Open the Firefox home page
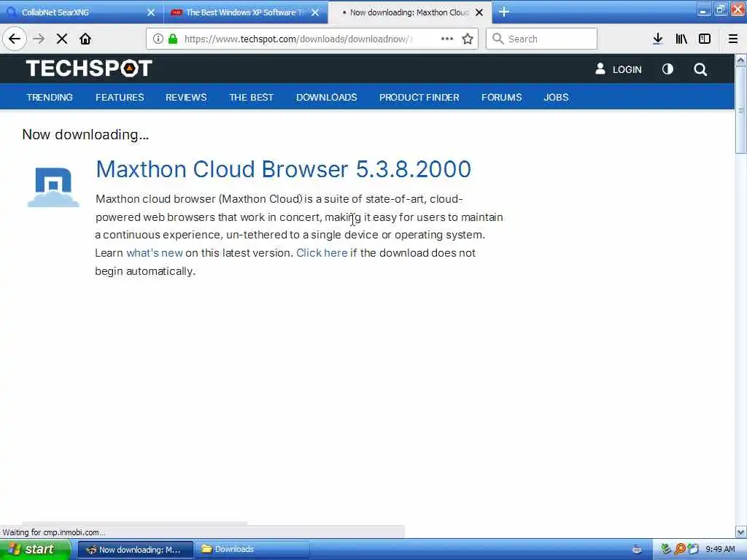Viewport: 747px width, 560px height. [85, 39]
